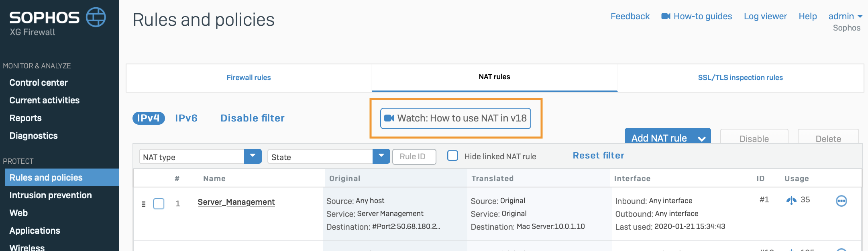868x251 pixels.
Task: Open the admin user menu
Action: [x=845, y=16]
